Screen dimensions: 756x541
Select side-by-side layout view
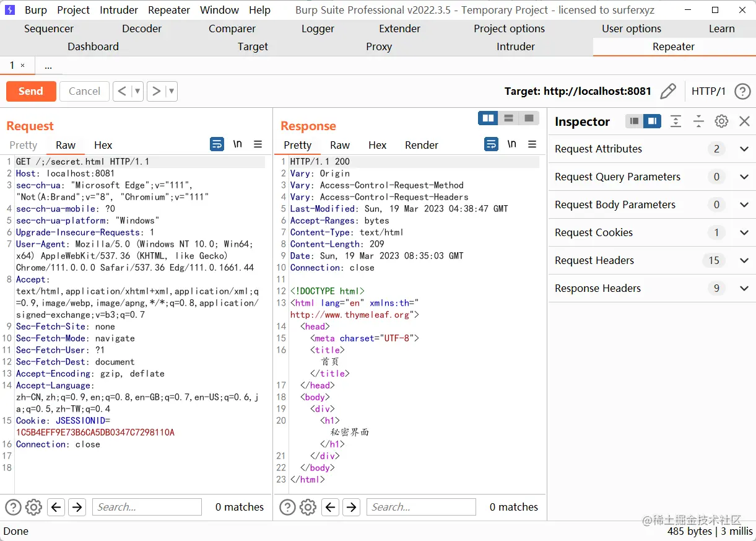(489, 118)
